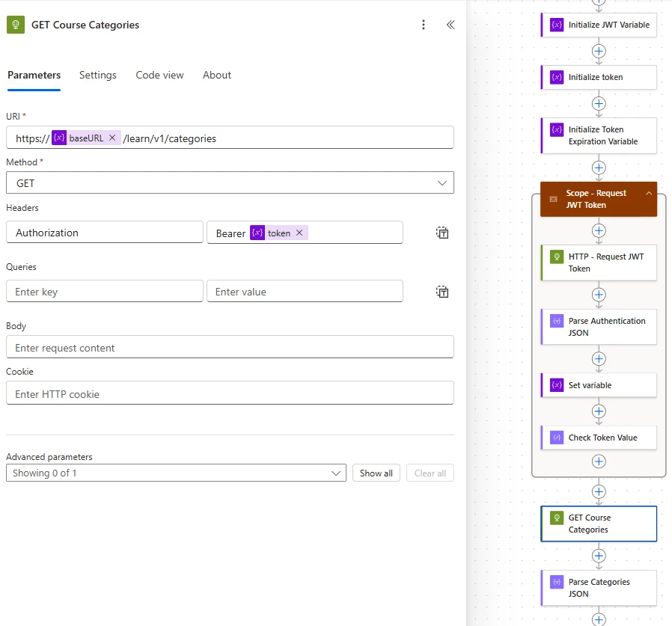Viewport: 672px width, 626px height.
Task: Select the Check Token Value action
Action: (x=599, y=438)
